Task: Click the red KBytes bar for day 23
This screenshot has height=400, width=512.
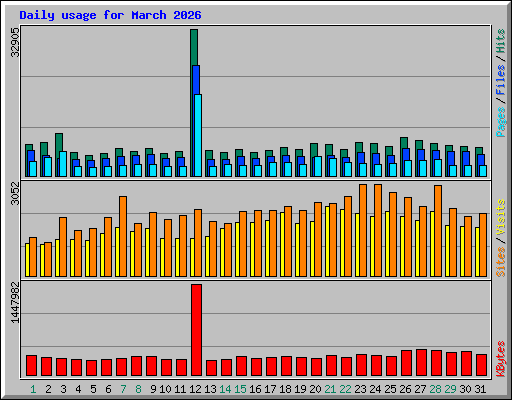Action: [361, 365]
